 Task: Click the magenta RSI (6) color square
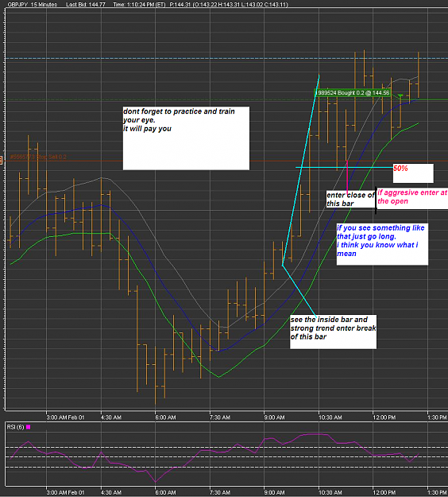(28, 427)
